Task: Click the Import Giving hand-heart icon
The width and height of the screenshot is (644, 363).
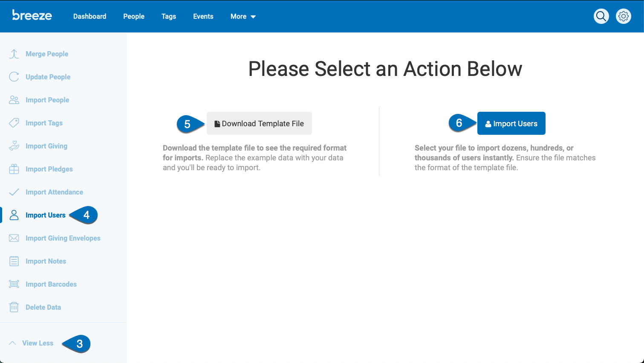Action: tap(14, 146)
